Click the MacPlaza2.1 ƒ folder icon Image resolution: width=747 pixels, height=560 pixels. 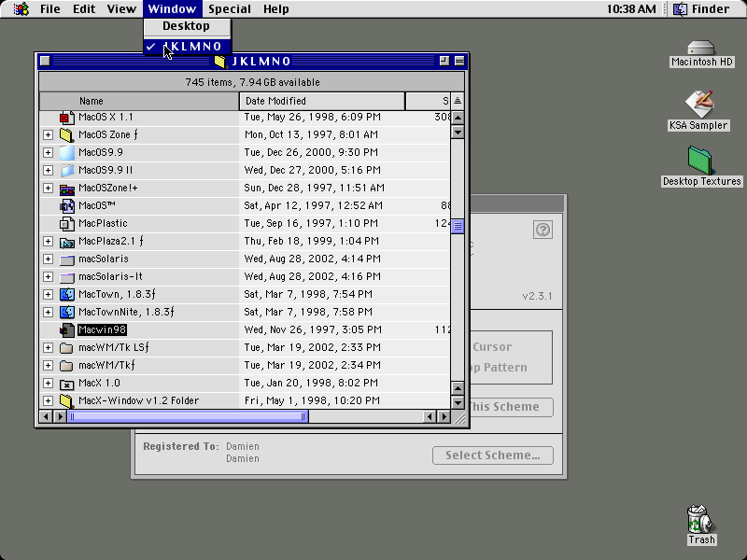pyautogui.click(x=66, y=242)
